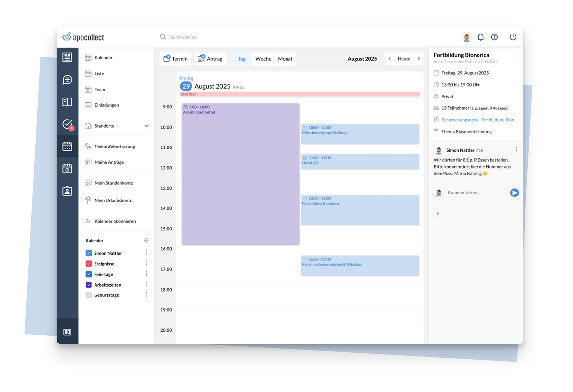Open the tasks checkmark sidebar icon
Image resolution: width=573 pixels, height=392 pixels.
click(x=67, y=124)
